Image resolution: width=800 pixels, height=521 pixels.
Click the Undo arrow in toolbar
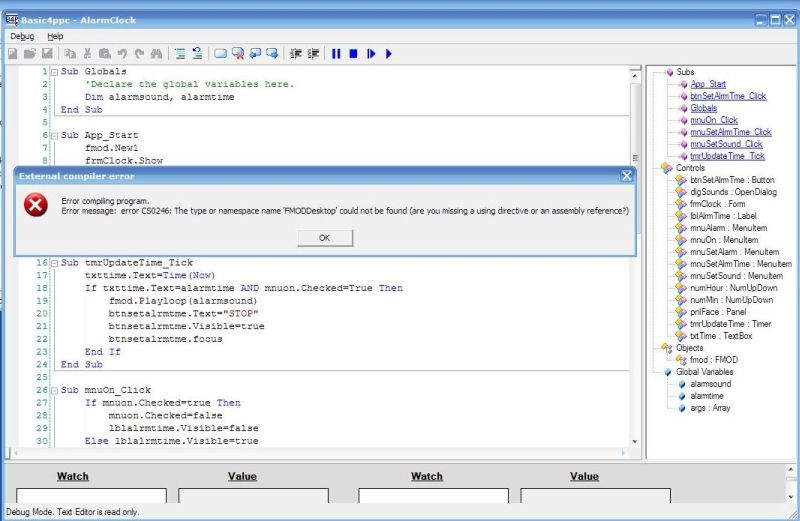pos(122,54)
